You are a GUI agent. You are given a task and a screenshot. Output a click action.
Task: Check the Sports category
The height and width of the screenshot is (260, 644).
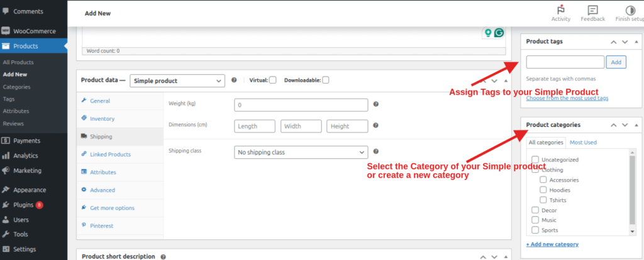(x=535, y=230)
